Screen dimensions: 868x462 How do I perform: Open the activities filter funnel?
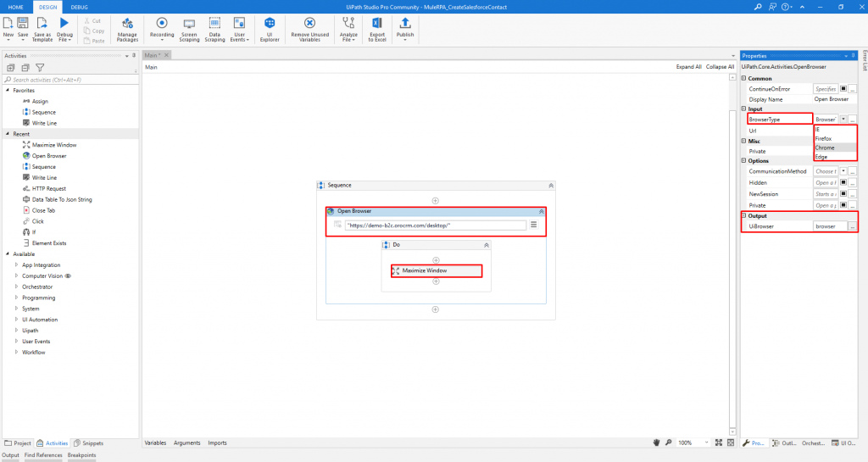click(x=40, y=68)
